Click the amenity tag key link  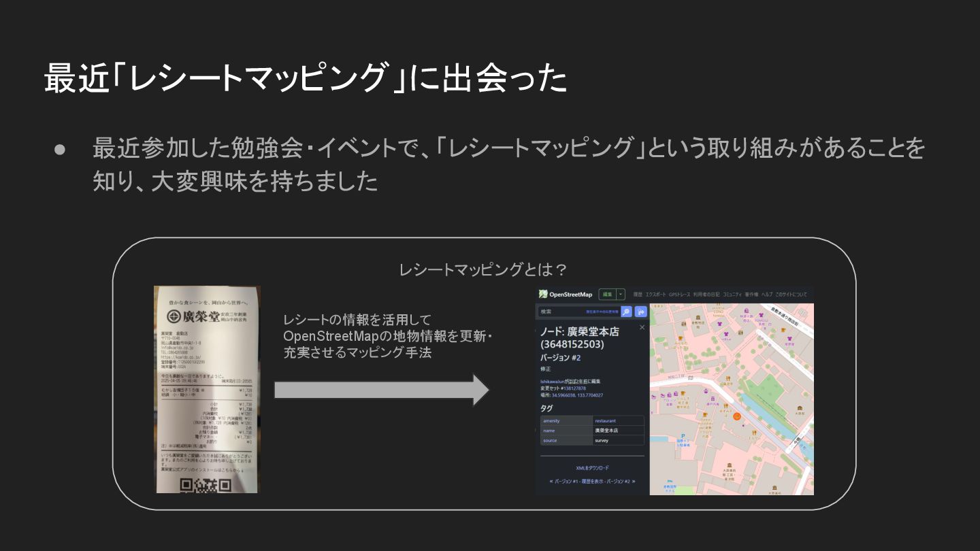(x=551, y=421)
